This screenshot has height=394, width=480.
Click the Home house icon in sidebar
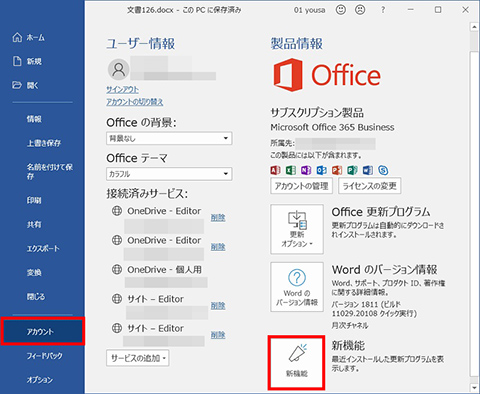(x=17, y=37)
